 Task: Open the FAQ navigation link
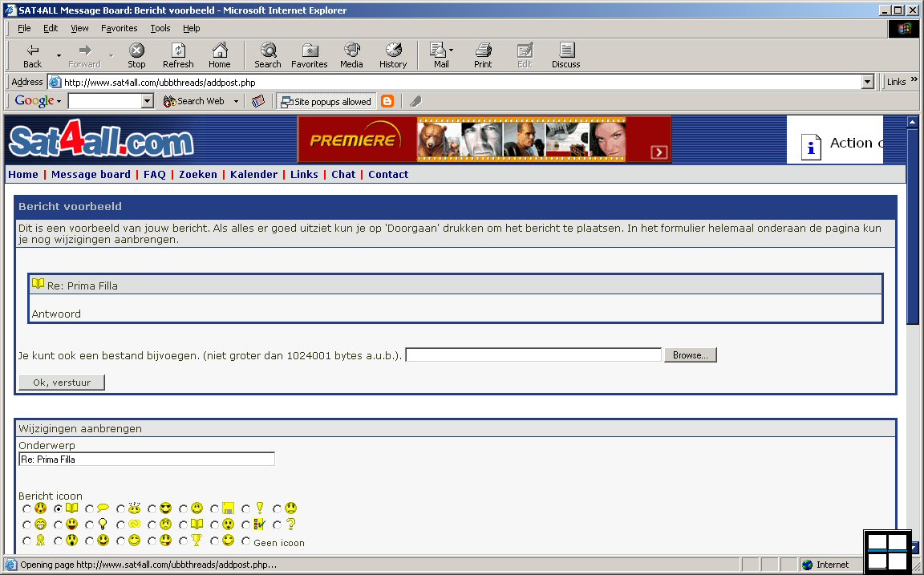[154, 174]
